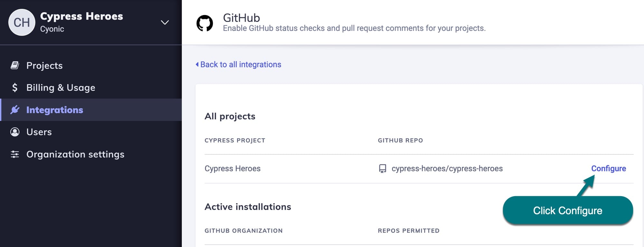
Task: Open Organization settings label in sidebar
Action: (x=75, y=154)
